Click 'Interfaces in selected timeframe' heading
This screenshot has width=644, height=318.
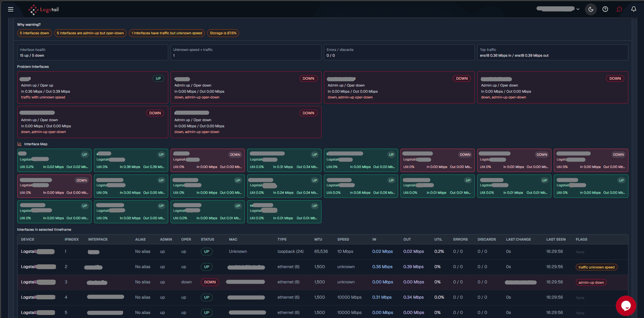[44, 230]
